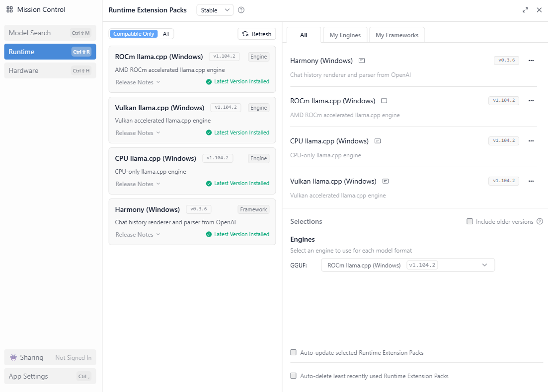This screenshot has width=548, height=392.
Task: Click release notes icon beside Vulkan llama.cpp (Windows)
Action: (x=385, y=181)
